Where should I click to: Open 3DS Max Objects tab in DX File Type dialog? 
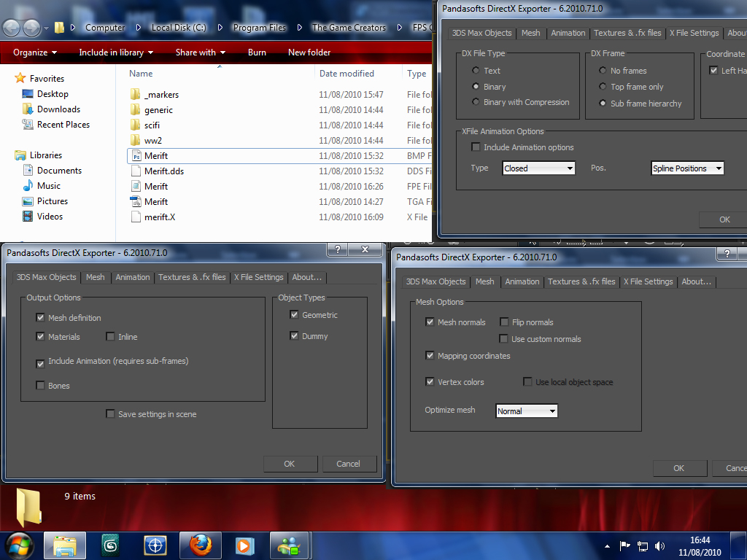click(481, 33)
